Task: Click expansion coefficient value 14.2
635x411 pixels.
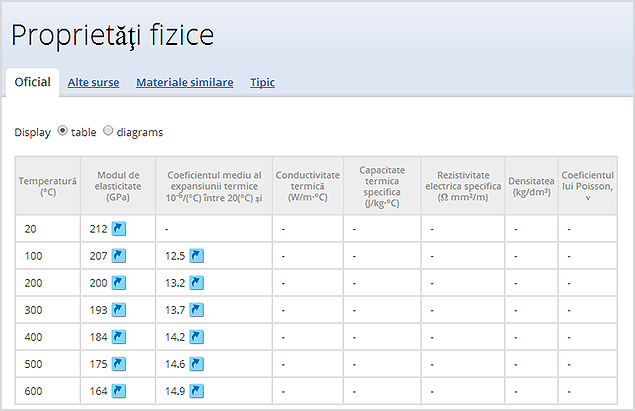Action: (175, 337)
